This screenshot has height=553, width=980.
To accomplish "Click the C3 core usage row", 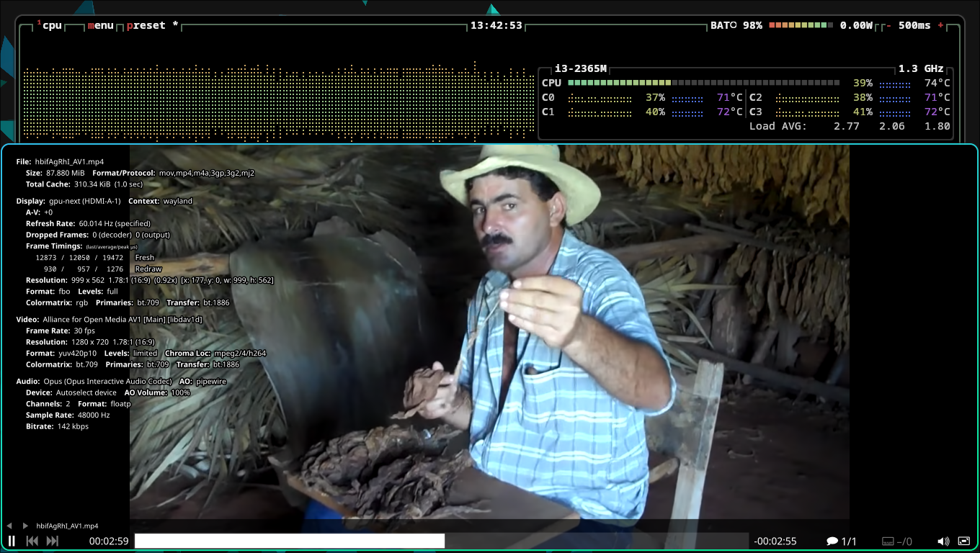I will pos(850,112).
